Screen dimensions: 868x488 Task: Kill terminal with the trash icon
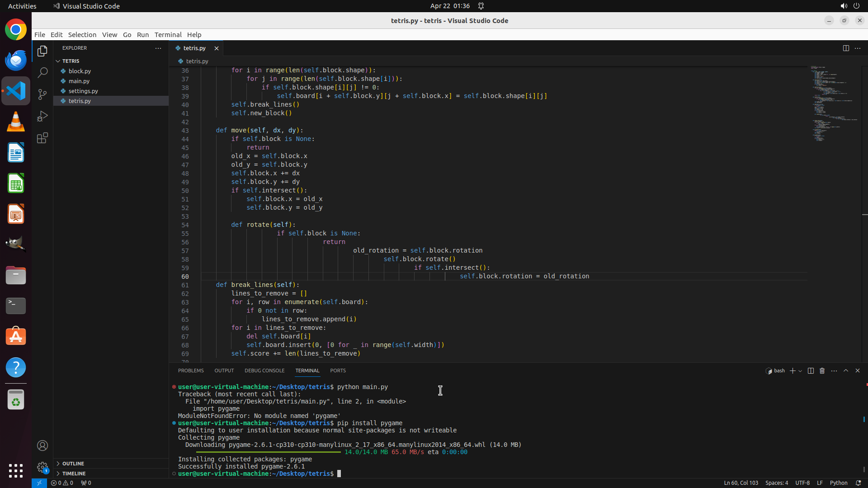[822, 371]
